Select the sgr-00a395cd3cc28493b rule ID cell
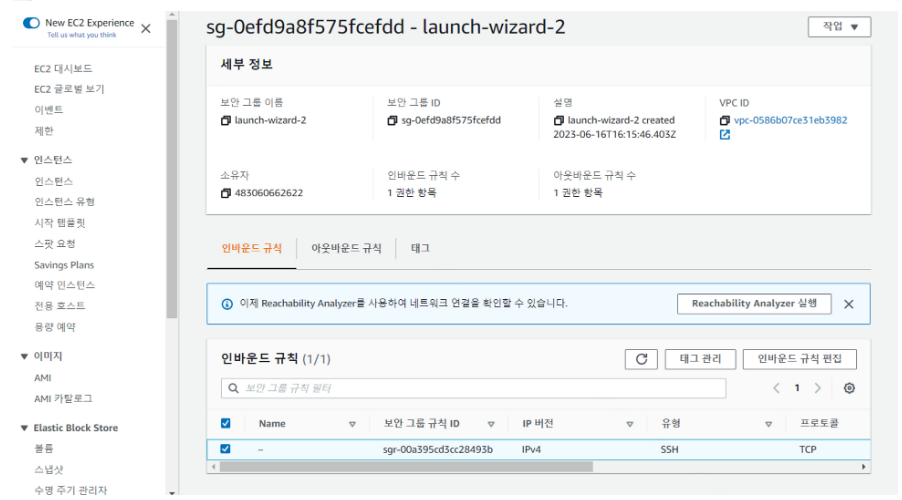The width and height of the screenshot is (902, 500). (x=438, y=450)
